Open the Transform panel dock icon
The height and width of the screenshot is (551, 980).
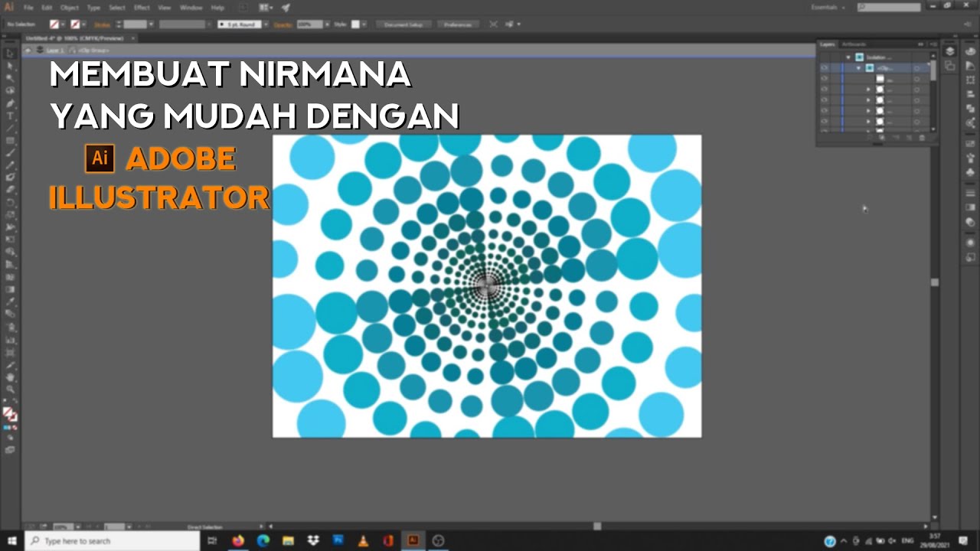point(971,80)
